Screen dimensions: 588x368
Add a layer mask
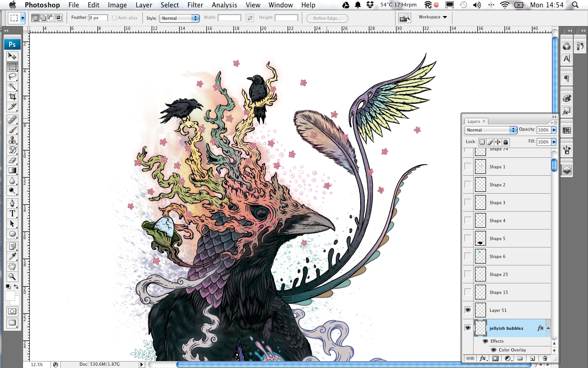495,358
